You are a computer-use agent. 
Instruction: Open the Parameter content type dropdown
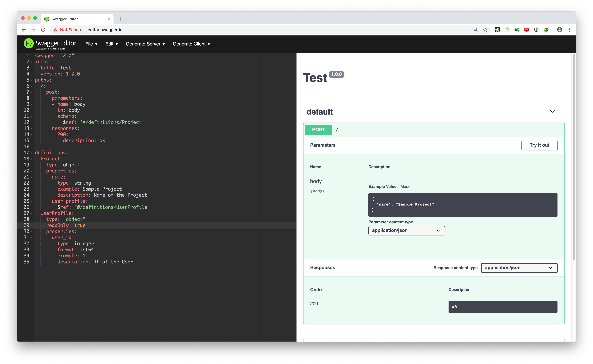point(406,231)
